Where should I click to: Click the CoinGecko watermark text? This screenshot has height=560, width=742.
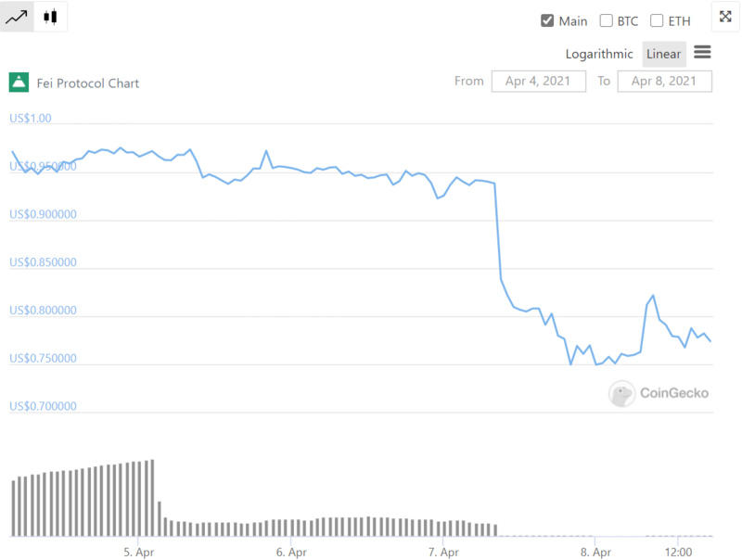[674, 393]
